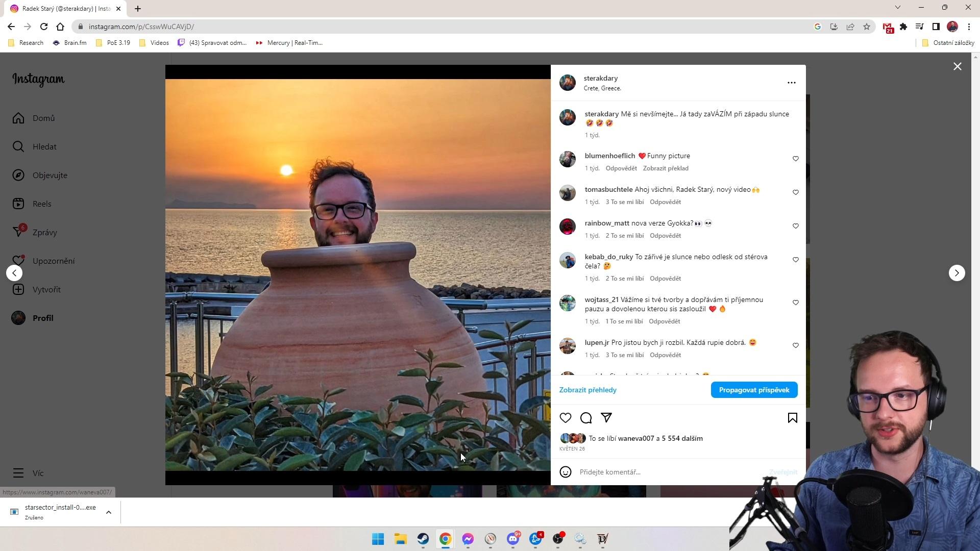Go back in browser history
980x551 pixels.
point(11,27)
